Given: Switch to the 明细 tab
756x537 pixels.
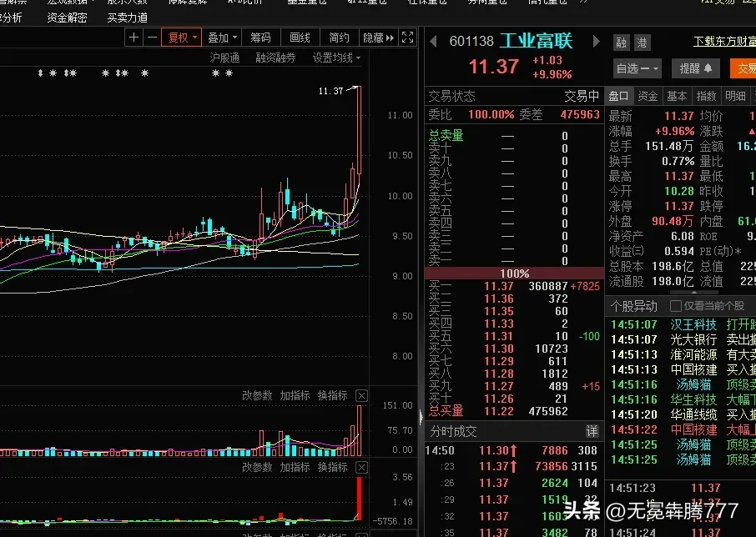Looking at the screenshot, I should [735, 96].
